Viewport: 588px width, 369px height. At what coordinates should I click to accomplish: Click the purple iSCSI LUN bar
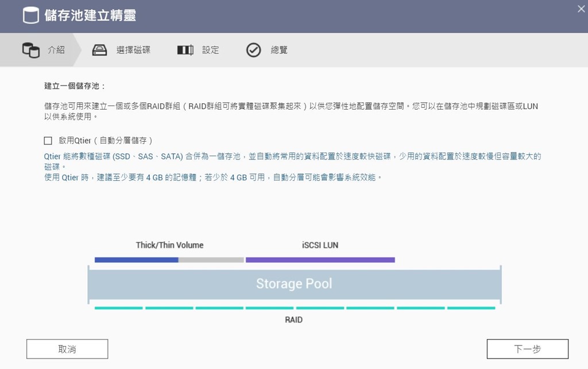[x=320, y=260]
